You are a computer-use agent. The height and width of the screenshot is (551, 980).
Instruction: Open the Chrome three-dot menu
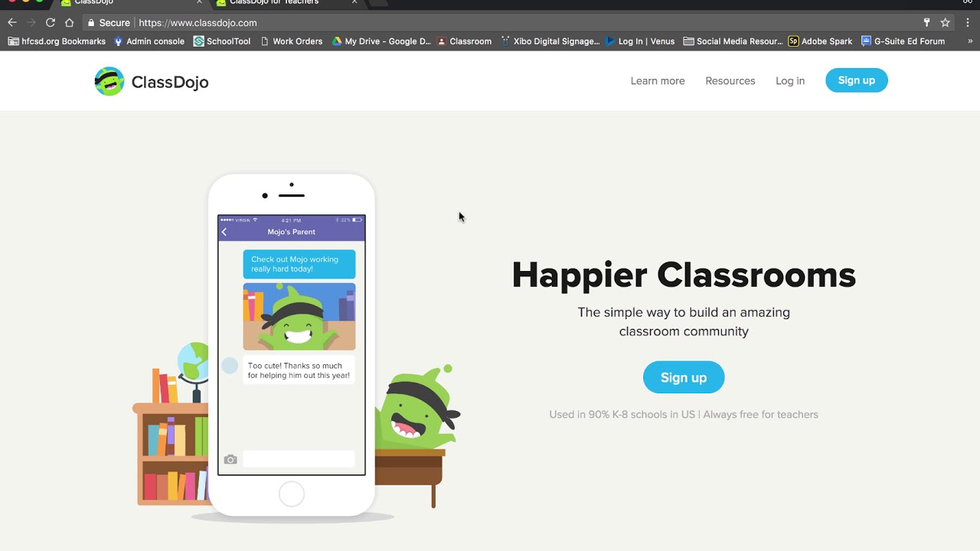(967, 23)
